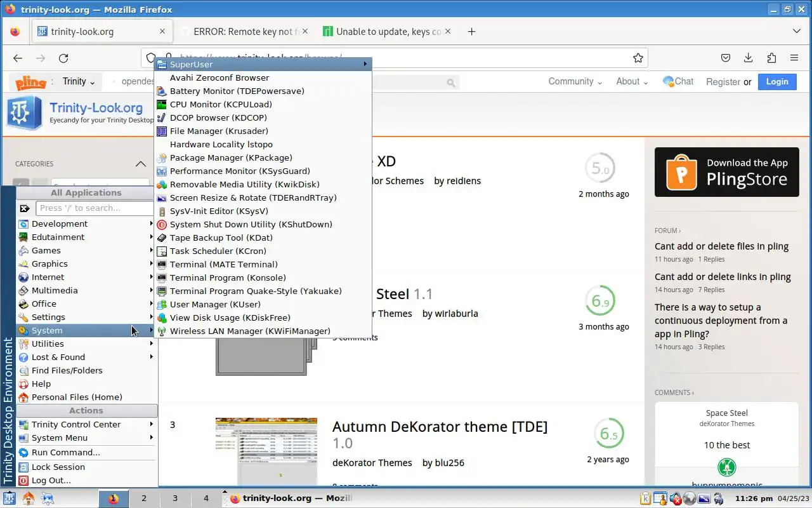Bookmark this page with the star
The image size is (812, 508).
click(x=638, y=58)
